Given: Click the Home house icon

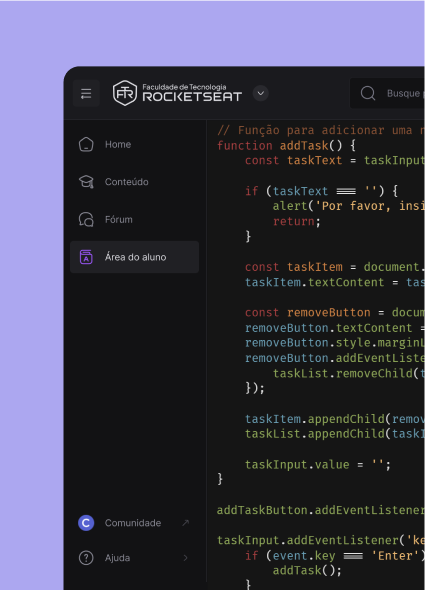Looking at the screenshot, I should [86, 144].
